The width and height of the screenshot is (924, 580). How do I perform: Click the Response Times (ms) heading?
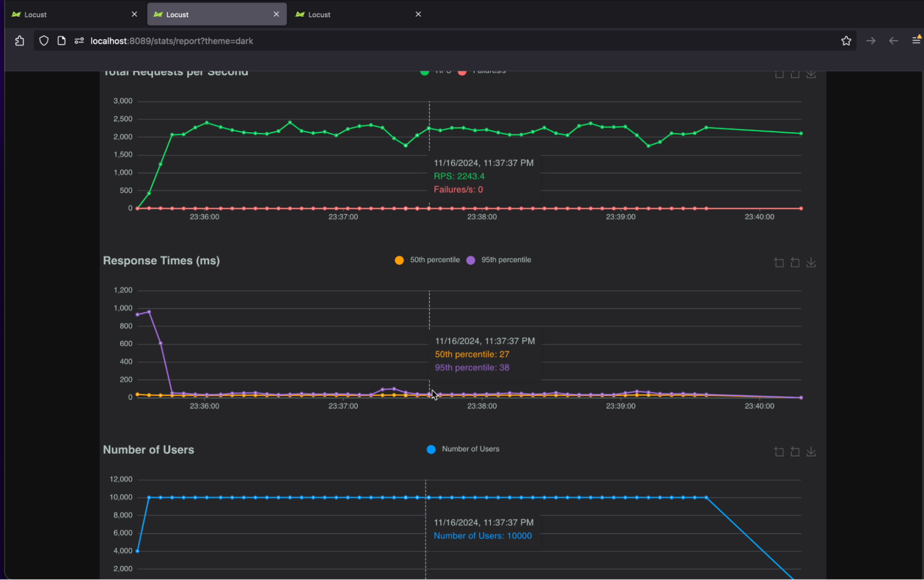161,261
